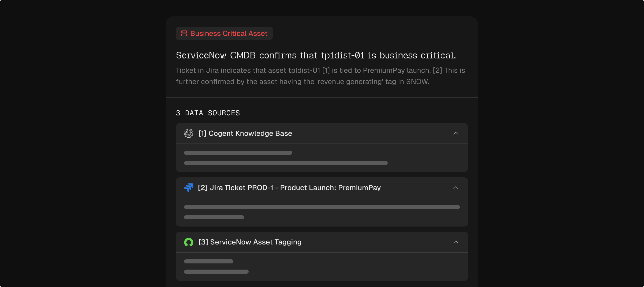The image size is (644, 287).
Task: Select ServiceNow Asset Tagging title
Action: pyautogui.click(x=250, y=242)
